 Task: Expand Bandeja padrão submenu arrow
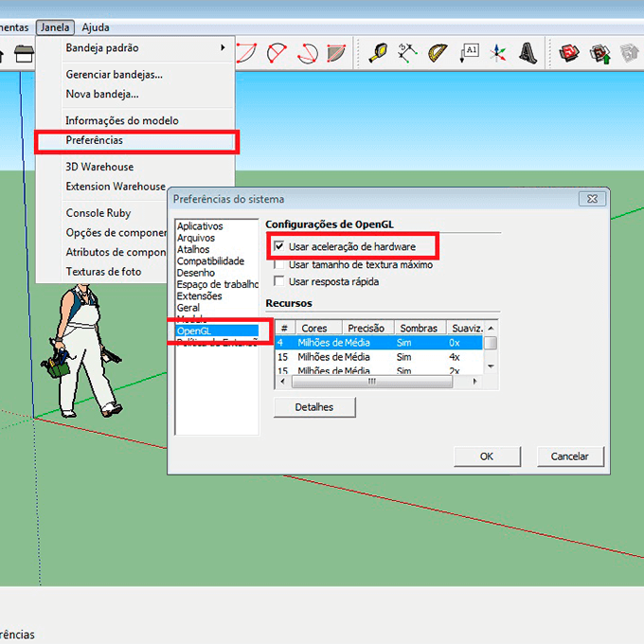tap(223, 47)
